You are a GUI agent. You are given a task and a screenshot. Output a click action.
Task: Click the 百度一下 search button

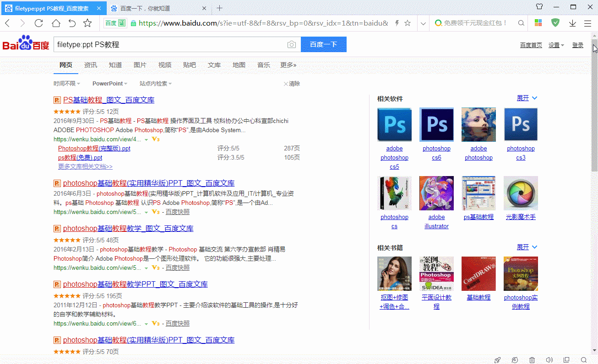coord(323,44)
